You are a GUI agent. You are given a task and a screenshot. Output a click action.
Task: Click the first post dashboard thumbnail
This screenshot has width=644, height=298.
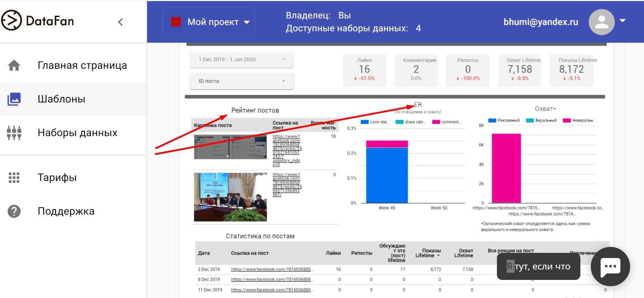pyautogui.click(x=230, y=147)
